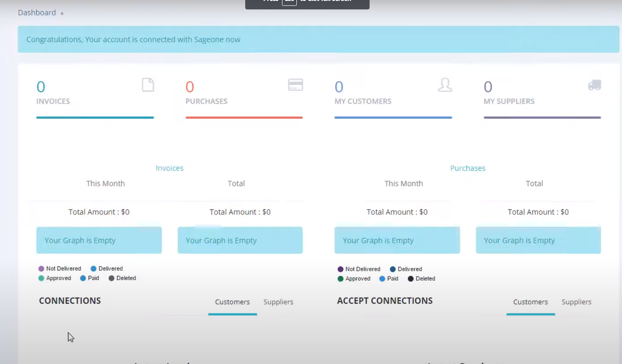Click Invoices This Month Total Amount text
Screen dimensions: 622x364
click(99, 212)
